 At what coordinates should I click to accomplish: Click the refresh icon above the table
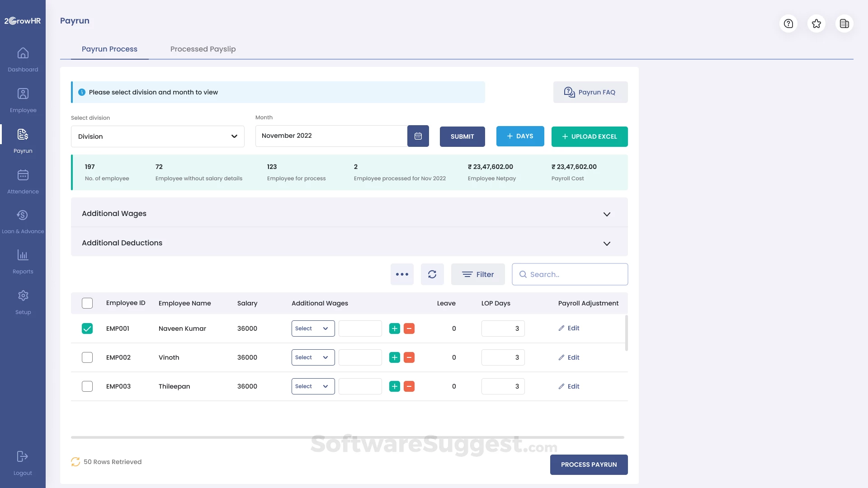coord(432,274)
